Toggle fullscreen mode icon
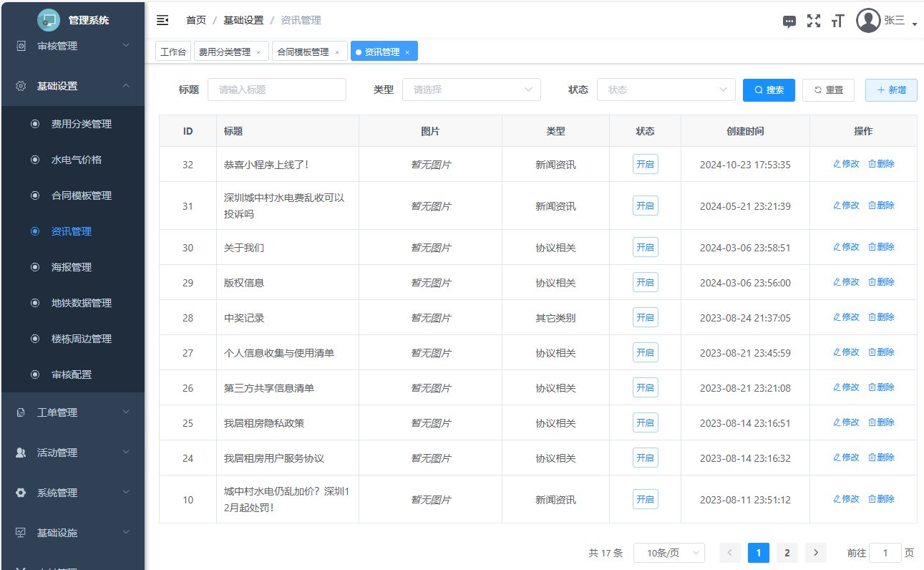Image resolution: width=924 pixels, height=570 pixels. [x=814, y=21]
